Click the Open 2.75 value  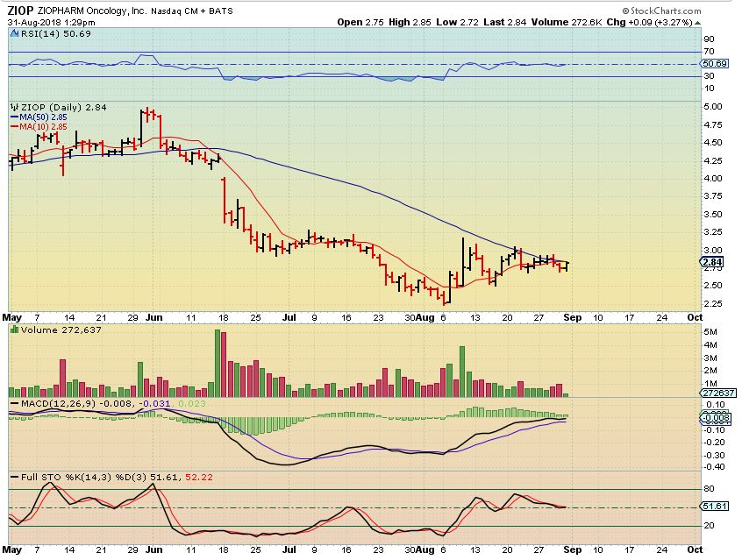[360, 22]
